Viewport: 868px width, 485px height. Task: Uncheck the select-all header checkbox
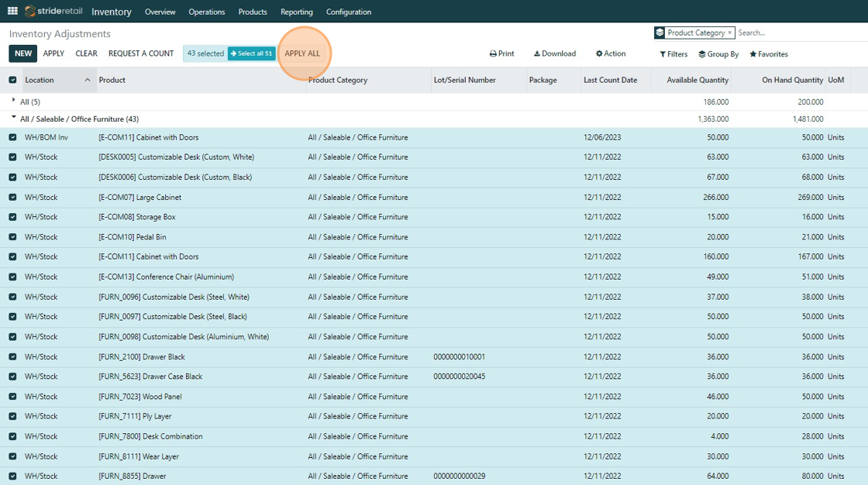coord(12,80)
